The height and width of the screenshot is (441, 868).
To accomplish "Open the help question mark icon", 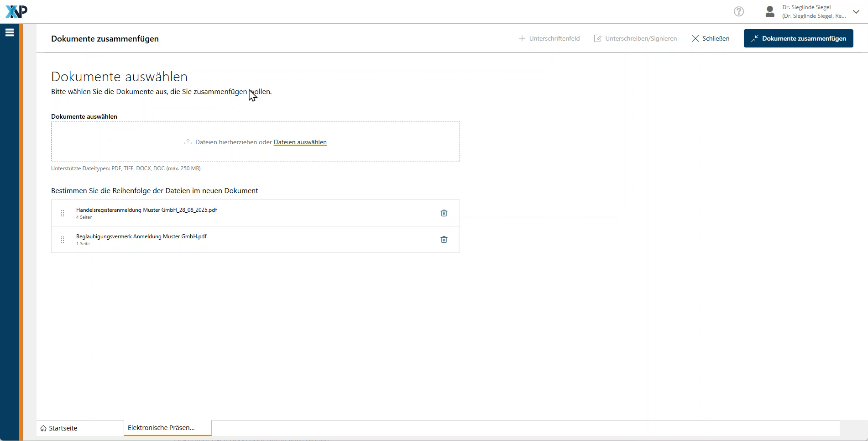I will click(738, 11).
